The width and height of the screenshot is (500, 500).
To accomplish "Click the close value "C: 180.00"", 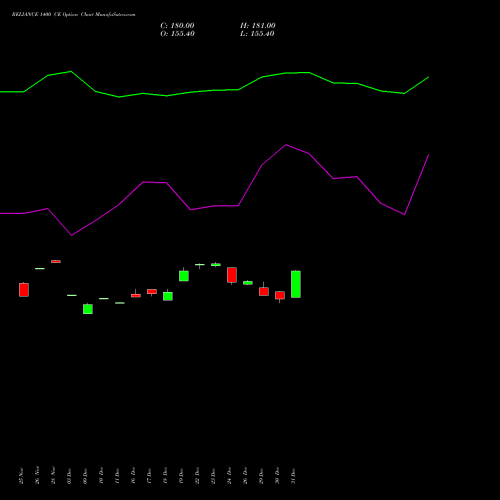I will 177,26.
